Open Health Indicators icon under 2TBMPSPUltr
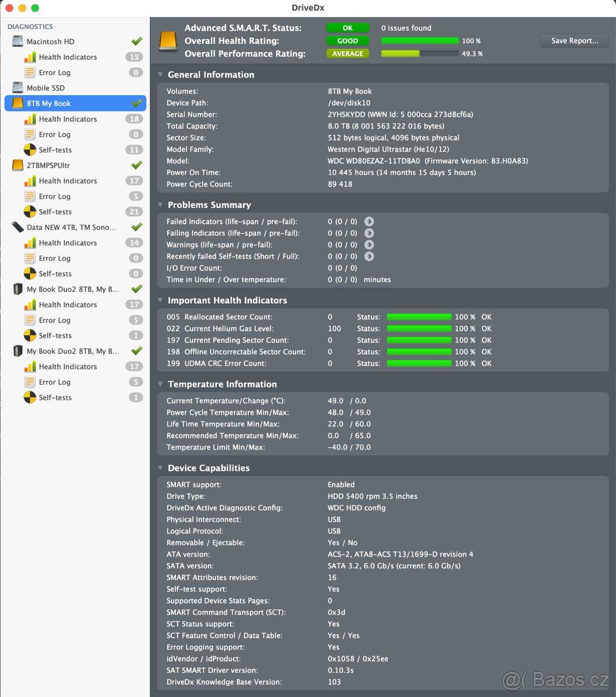 pyautogui.click(x=30, y=181)
